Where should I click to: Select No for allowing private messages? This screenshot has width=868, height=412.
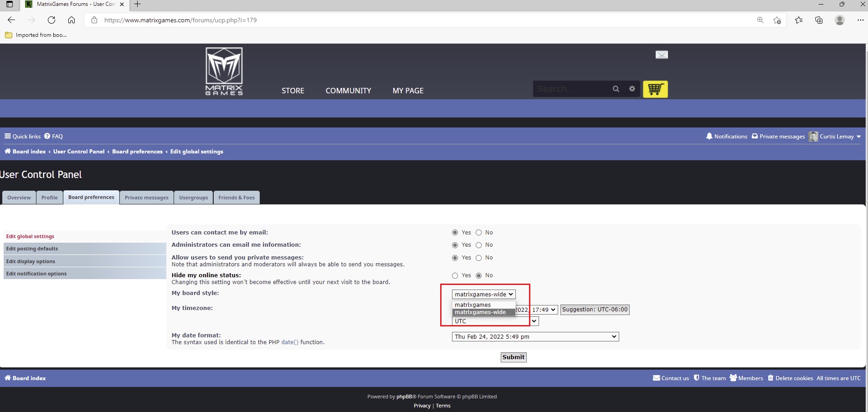pyautogui.click(x=478, y=258)
